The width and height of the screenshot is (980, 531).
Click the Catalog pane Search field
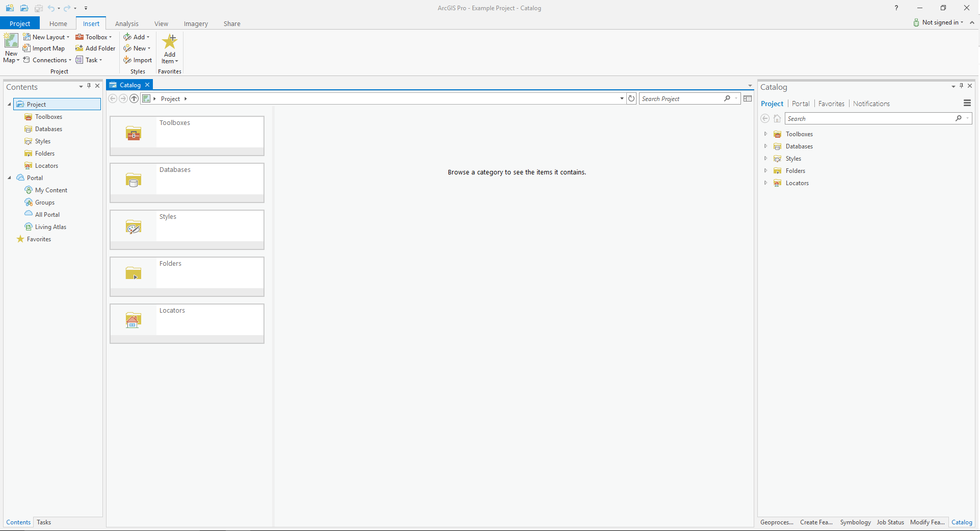(x=869, y=118)
